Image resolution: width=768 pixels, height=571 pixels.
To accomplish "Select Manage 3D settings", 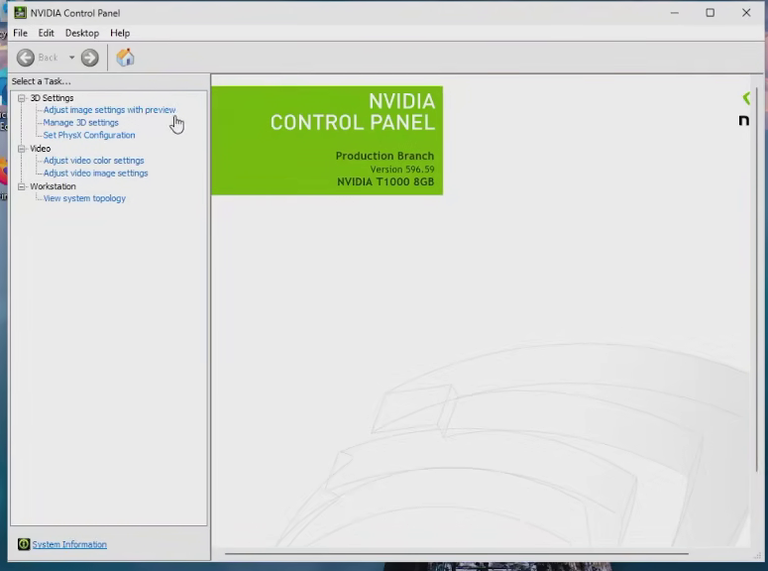I will tap(81, 122).
